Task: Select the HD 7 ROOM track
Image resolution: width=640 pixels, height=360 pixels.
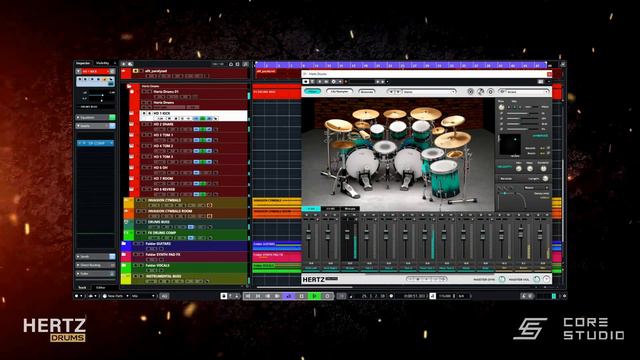Action: pyautogui.click(x=194, y=181)
